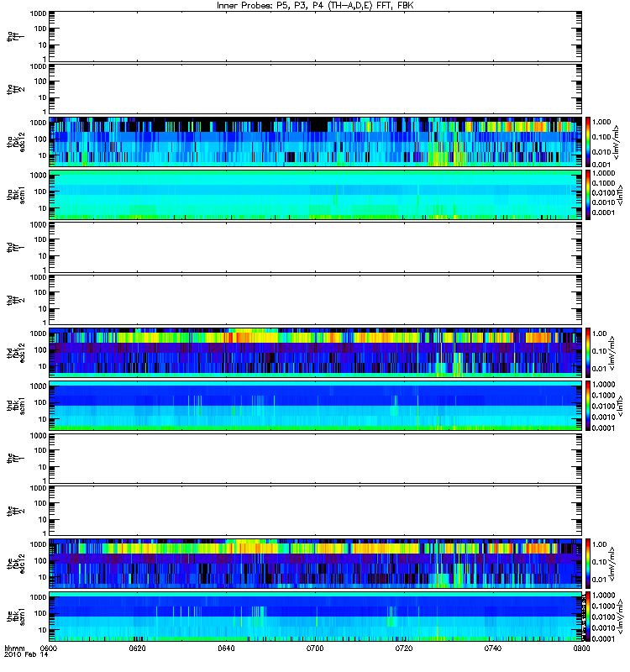Screen dimensions: 630x672
Task: Select the empty 'tha fff 2' plot panel
Action: click(x=316, y=89)
